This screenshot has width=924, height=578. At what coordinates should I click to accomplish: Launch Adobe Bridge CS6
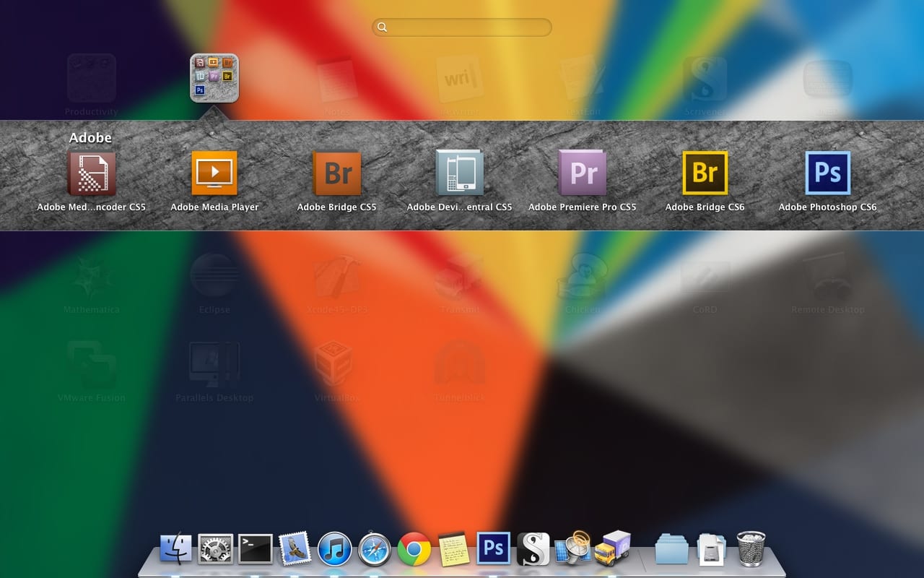click(x=705, y=173)
